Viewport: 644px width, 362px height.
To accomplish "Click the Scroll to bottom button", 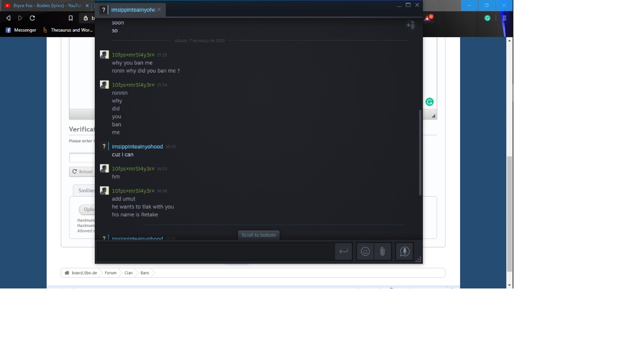I will point(258,235).
